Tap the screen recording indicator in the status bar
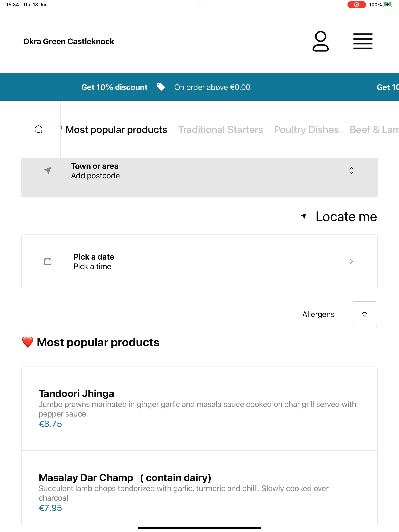399x532 pixels. [x=356, y=4]
